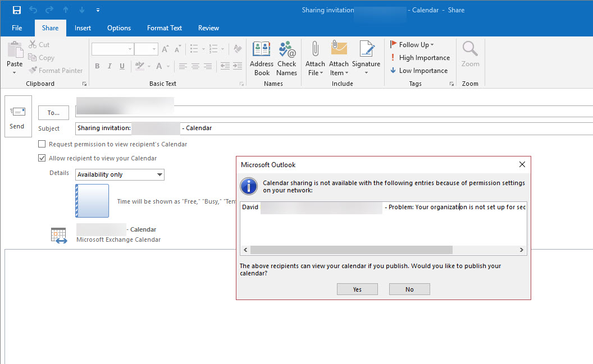Mark message as Low Importance

point(419,70)
